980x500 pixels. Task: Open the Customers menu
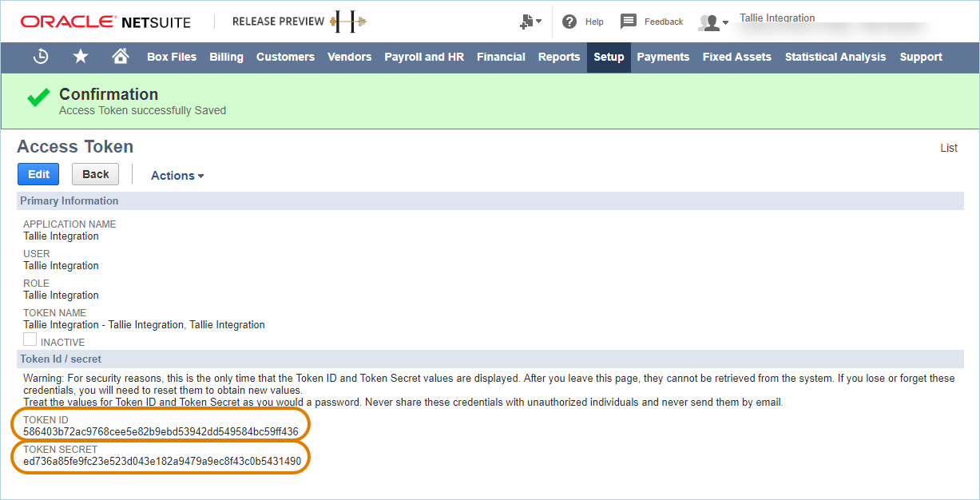(286, 57)
